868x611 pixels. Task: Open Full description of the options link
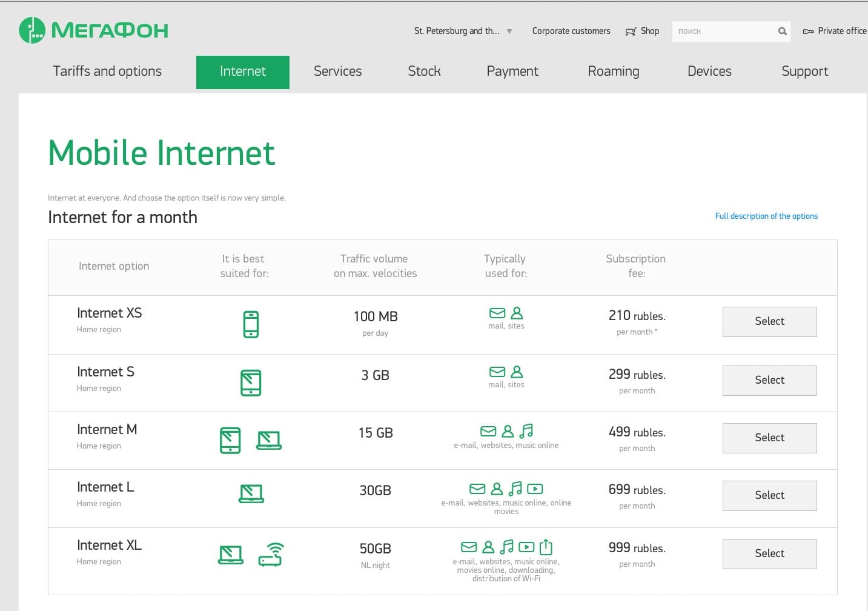pyautogui.click(x=766, y=216)
